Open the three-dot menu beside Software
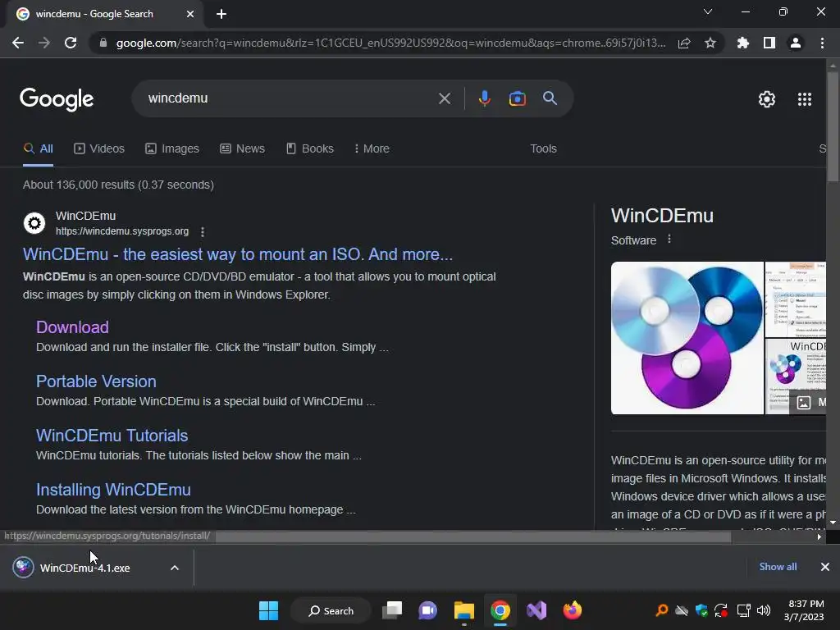The image size is (840, 630). [669, 240]
